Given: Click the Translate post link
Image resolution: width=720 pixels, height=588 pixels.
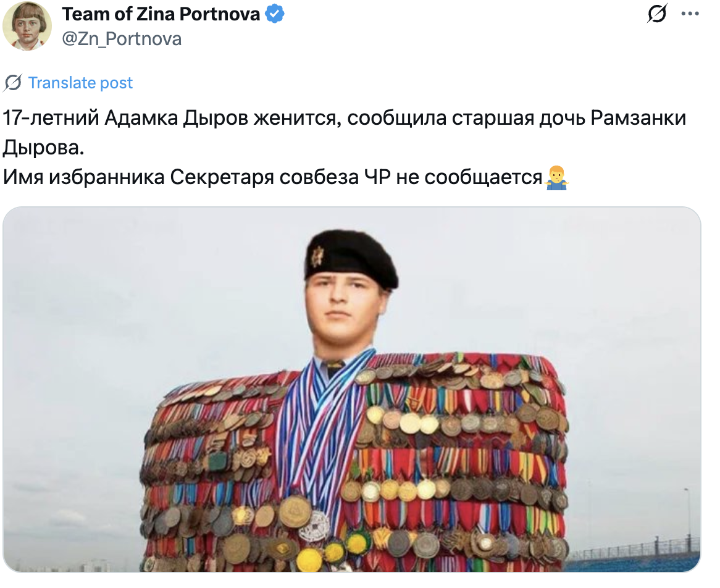Looking at the screenshot, I should (80, 83).
